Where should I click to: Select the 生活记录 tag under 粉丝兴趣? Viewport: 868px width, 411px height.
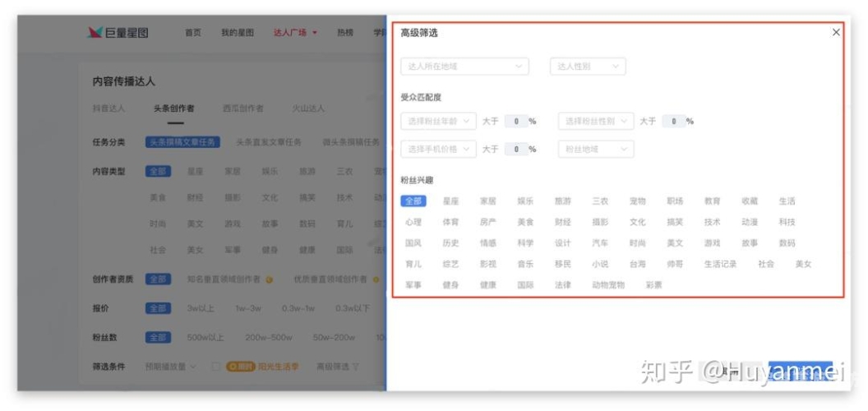pos(720,264)
